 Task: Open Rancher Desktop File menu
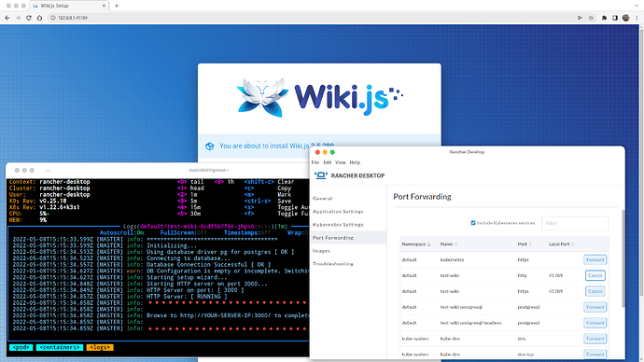[x=315, y=162]
